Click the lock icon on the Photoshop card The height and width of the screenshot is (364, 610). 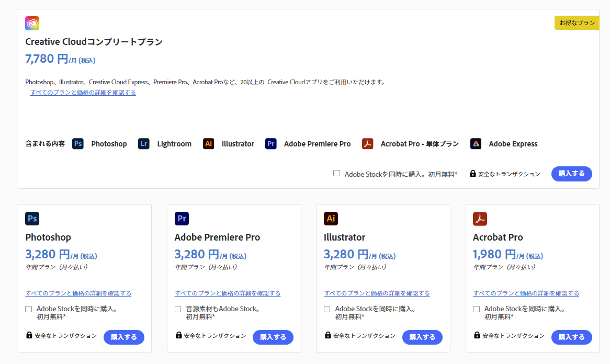(29, 335)
